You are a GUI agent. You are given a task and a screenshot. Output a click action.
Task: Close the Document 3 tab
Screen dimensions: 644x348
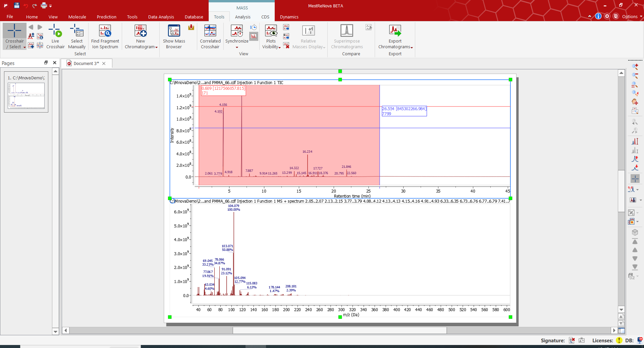[x=104, y=63]
